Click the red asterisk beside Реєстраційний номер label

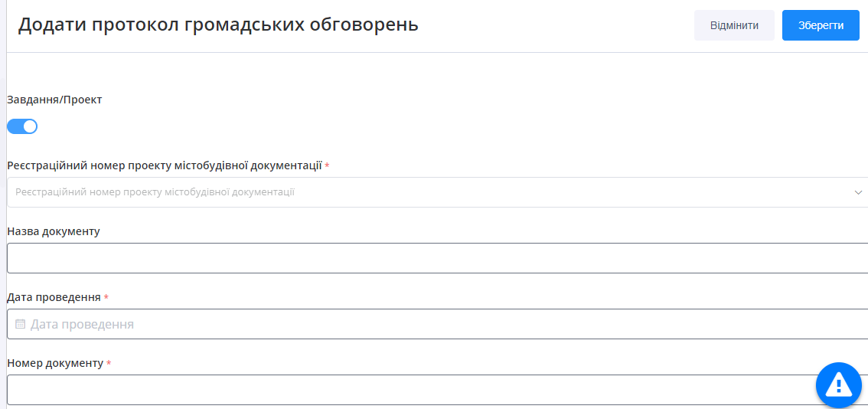(328, 165)
